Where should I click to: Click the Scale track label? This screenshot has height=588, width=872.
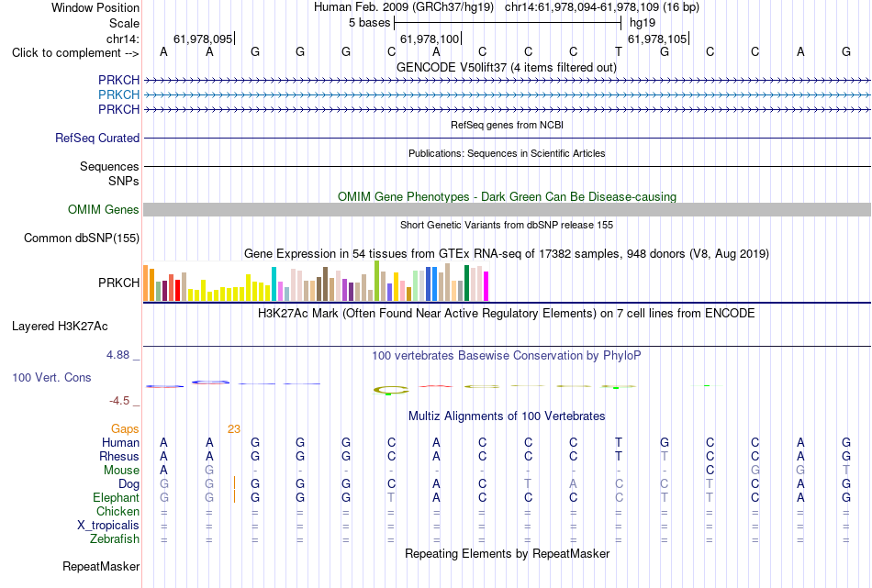coord(124,23)
